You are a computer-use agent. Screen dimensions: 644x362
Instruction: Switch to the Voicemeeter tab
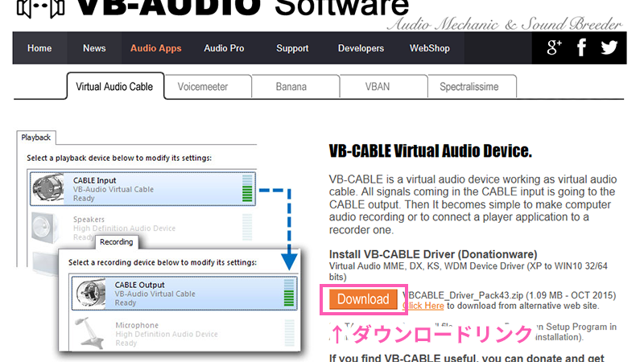pos(203,87)
